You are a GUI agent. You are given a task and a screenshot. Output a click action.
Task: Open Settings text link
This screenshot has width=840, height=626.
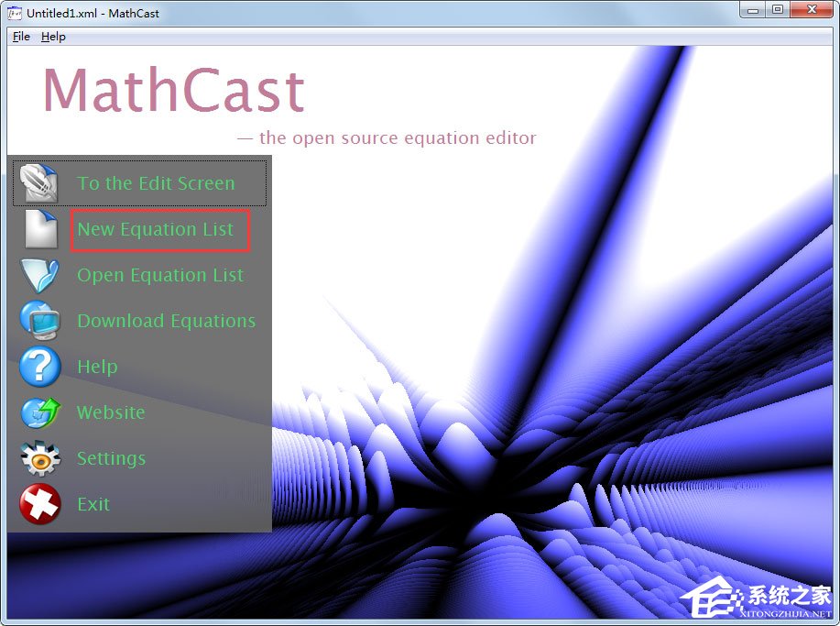(112, 459)
